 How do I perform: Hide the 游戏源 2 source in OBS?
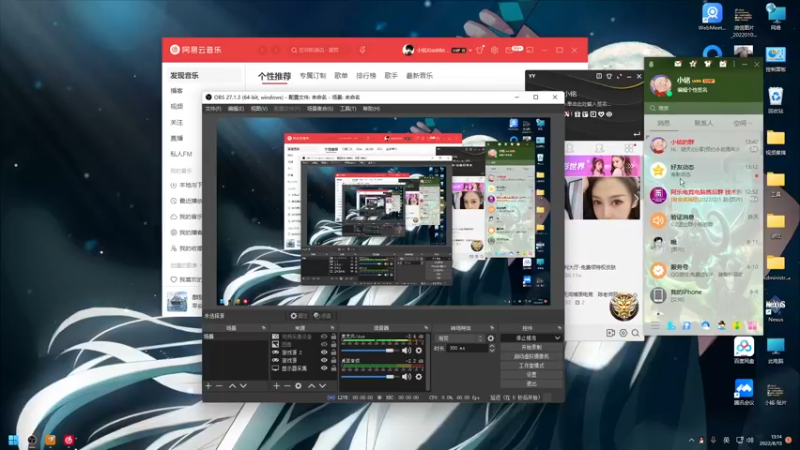(324, 352)
